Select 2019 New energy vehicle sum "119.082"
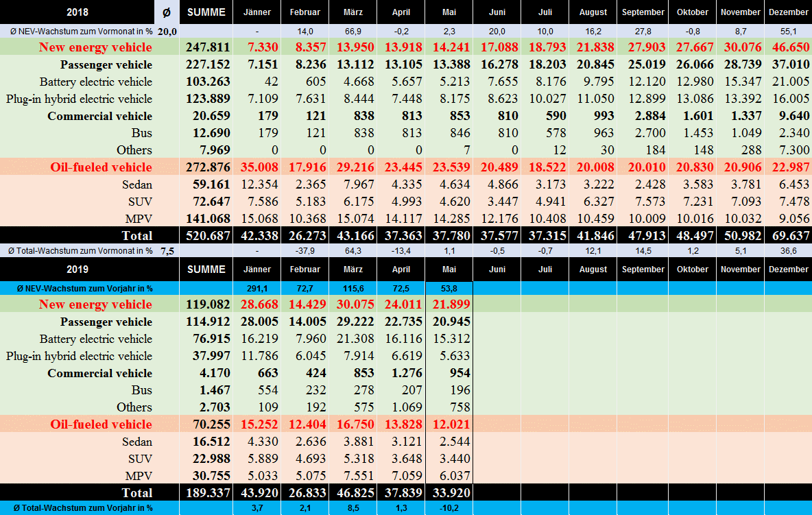Viewport: 812px width, 515px height. [208, 304]
